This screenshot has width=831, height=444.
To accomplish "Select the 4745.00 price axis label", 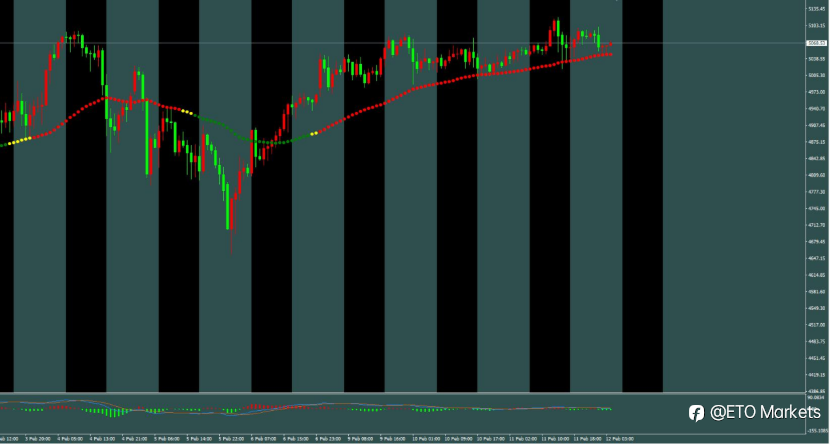I will pos(817,208).
